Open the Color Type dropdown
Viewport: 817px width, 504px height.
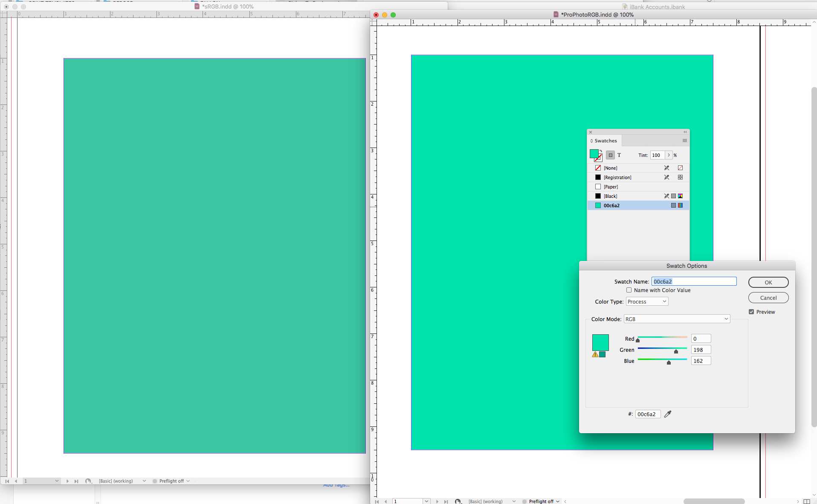[x=646, y=301]
